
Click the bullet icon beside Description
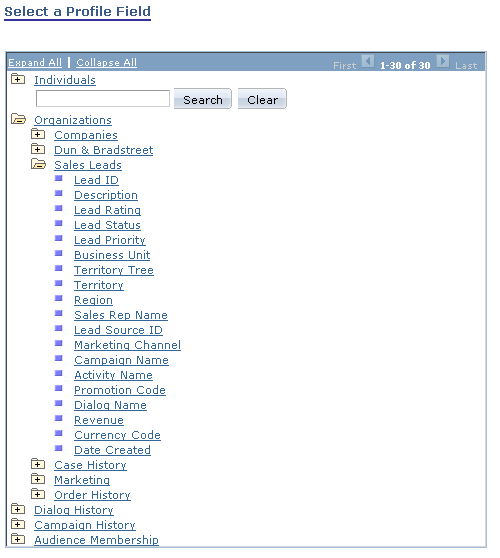click(x=59, y=193)
